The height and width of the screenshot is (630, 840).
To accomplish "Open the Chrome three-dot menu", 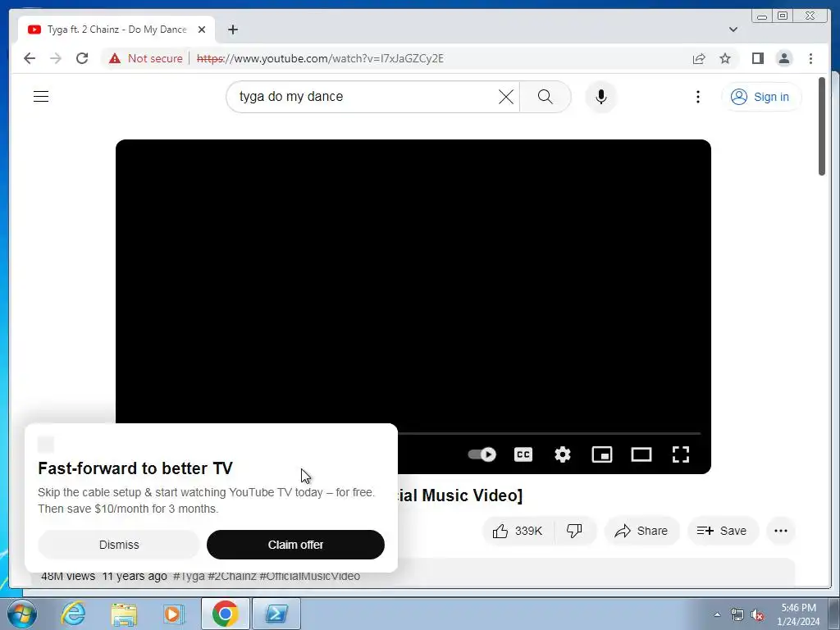I will (810, 58).
